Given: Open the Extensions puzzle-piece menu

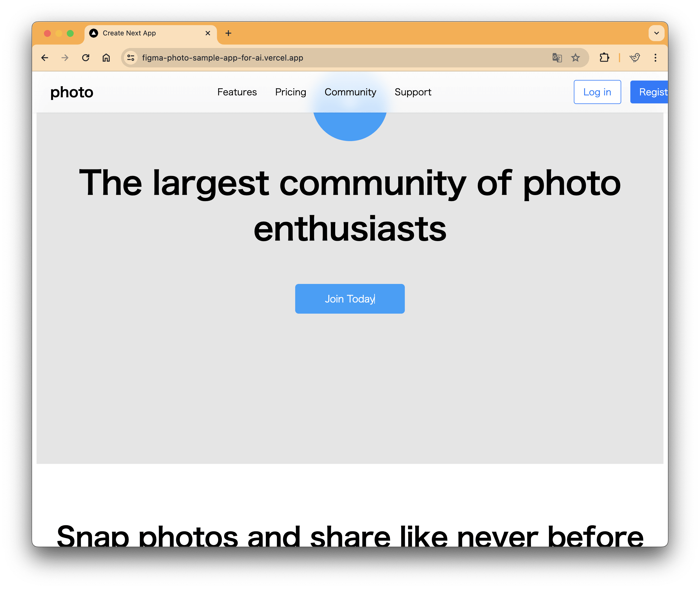Looking at the screenshot, I should [605, 57].
